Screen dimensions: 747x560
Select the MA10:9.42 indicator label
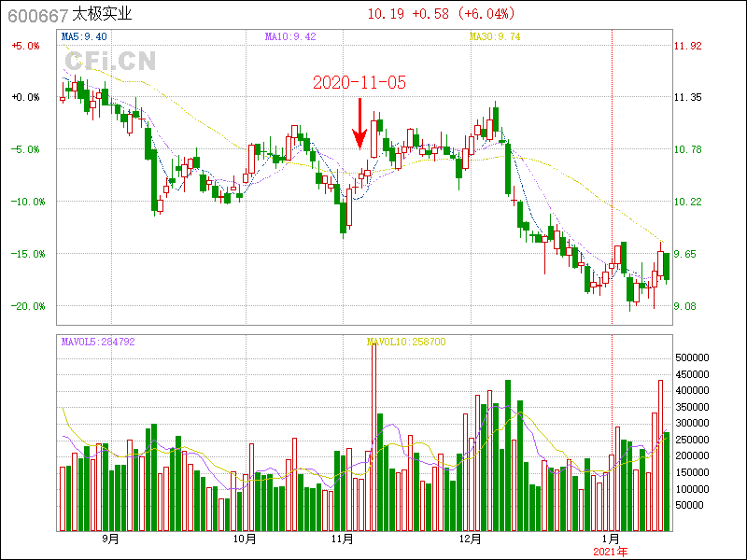[290, 36]
